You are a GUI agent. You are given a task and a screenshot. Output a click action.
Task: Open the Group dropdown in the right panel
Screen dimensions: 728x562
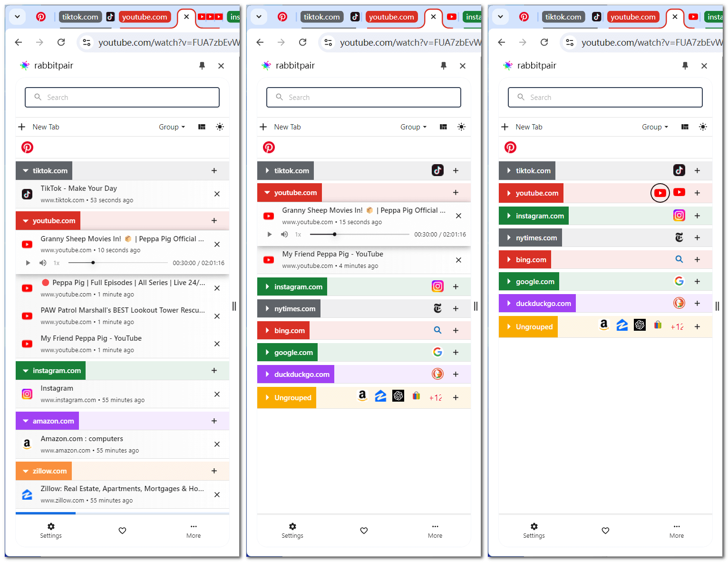coord(655,127)
